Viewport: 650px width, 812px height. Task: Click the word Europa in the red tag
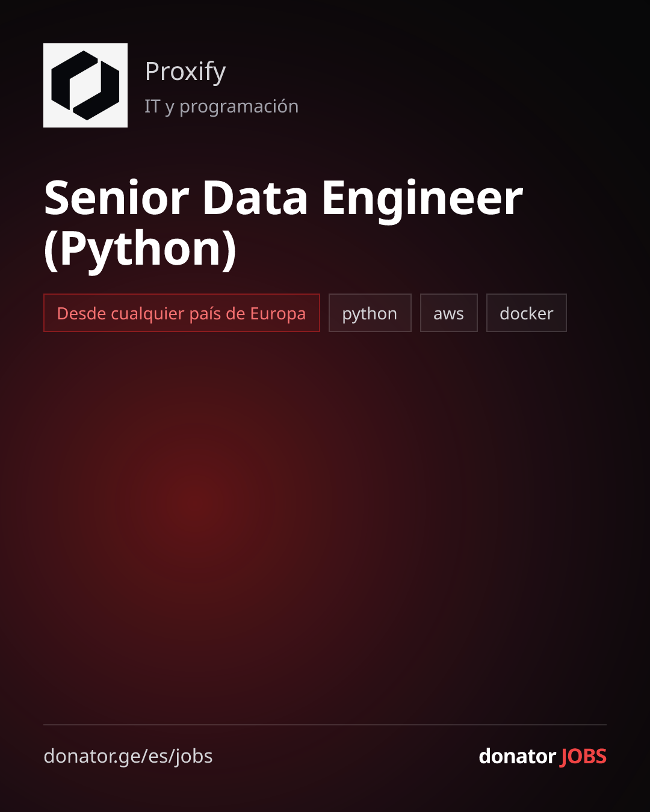tap(278, 314)
